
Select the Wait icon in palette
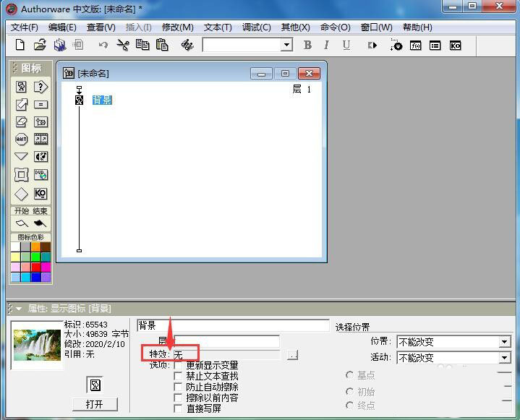click(x=21, y=140)
